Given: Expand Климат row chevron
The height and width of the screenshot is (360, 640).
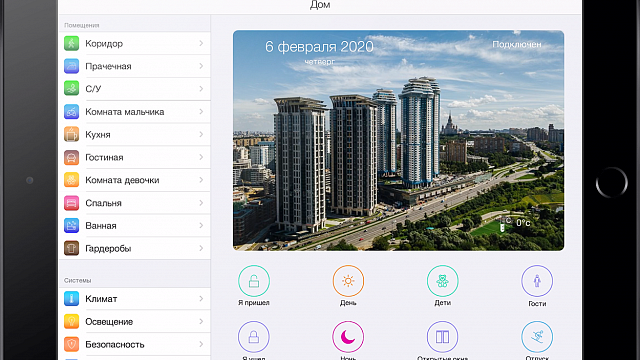Looking at the screenshot, I should coord(201,299).
